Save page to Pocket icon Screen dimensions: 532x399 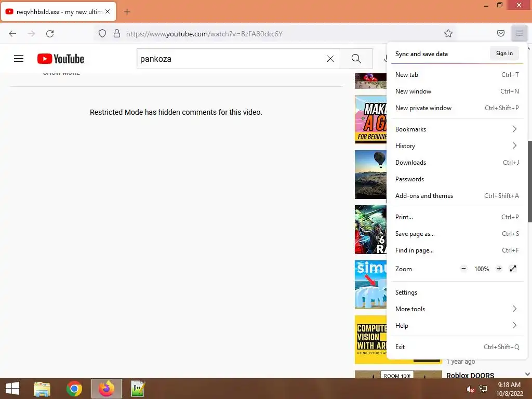coord(501,33)
